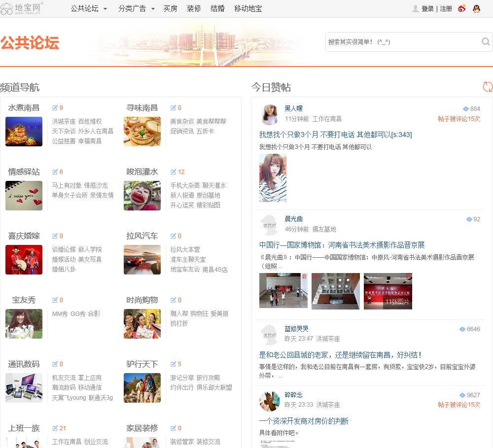Open user profile 晨光曲
Image resolution: width=493 pixels, height=448 pixels.
(294, 219)
